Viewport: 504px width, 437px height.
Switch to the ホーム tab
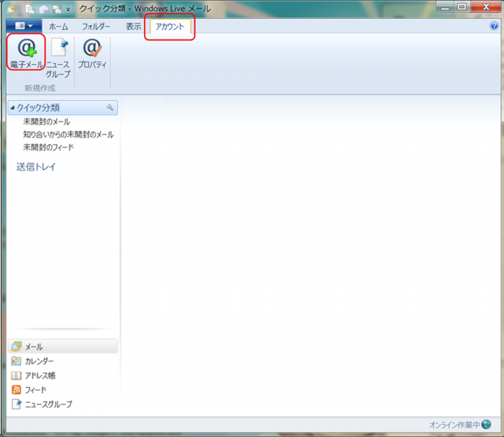point(58,27)
